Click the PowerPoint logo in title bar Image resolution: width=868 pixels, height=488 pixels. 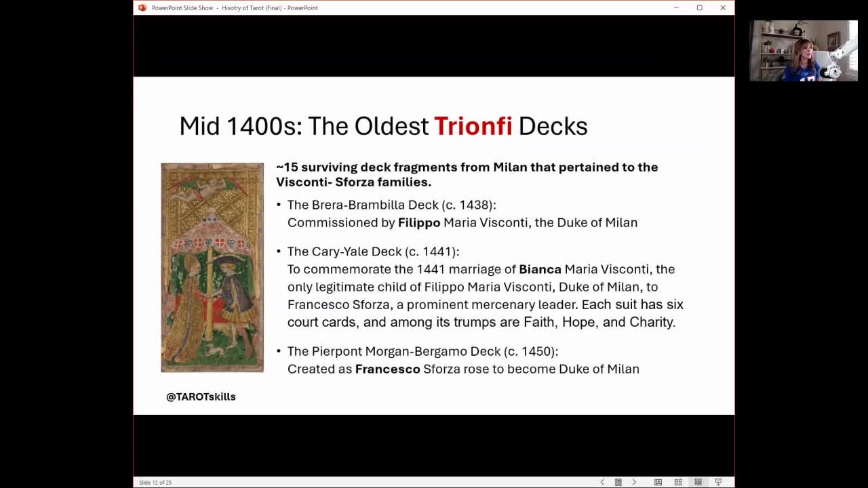tap(142, 7)
